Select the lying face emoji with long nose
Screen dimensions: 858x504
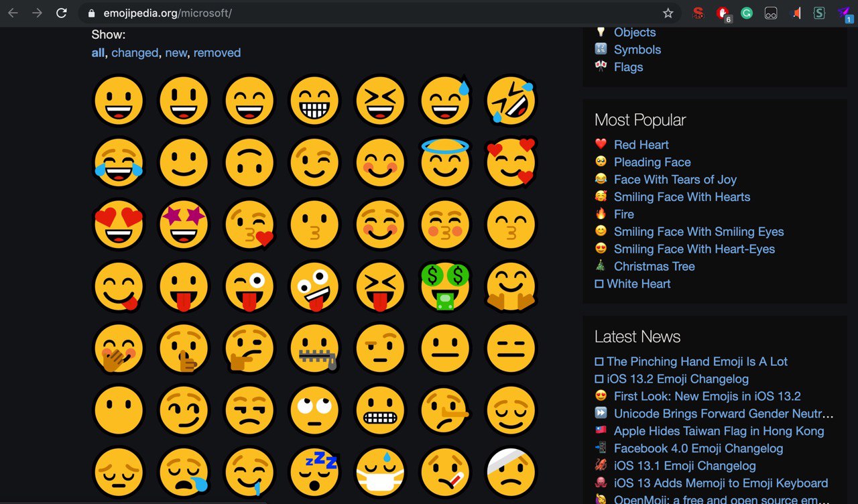[446, 410]
